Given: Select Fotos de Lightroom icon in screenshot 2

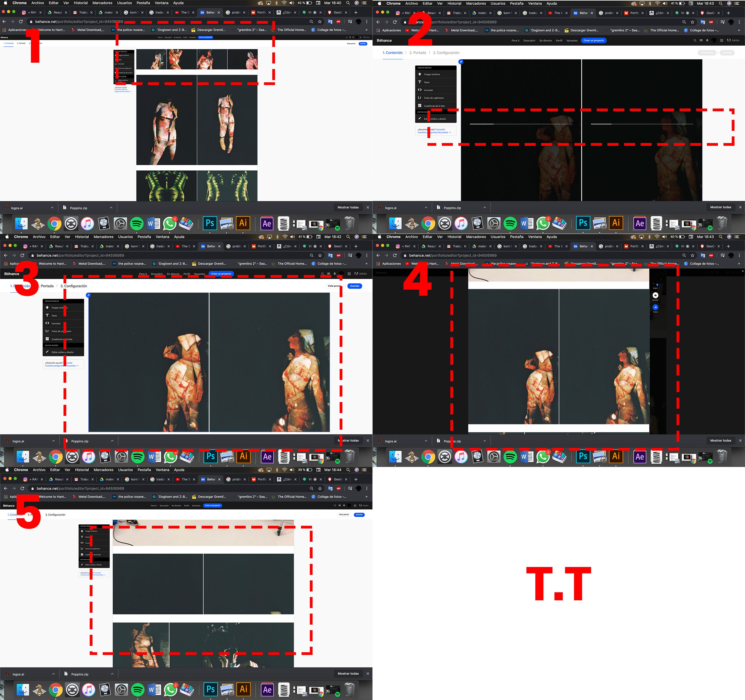Looking at the screenshot, I should point(420,98).
